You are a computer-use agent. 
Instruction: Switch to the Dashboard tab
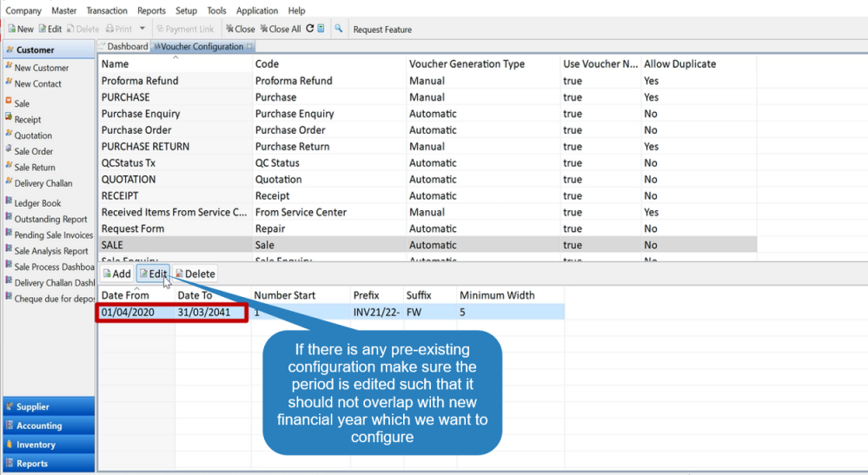123,46
